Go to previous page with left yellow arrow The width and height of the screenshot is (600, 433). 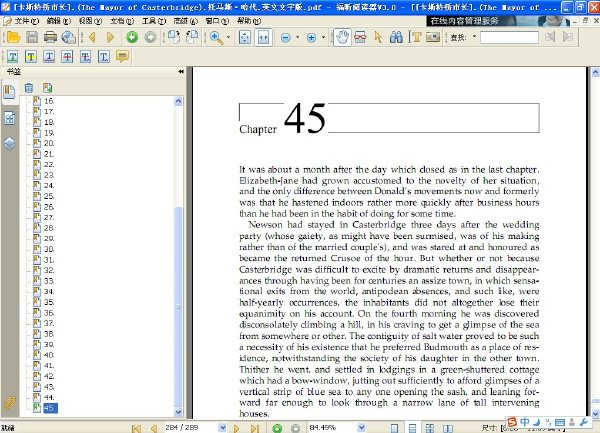tap(92, 37)
